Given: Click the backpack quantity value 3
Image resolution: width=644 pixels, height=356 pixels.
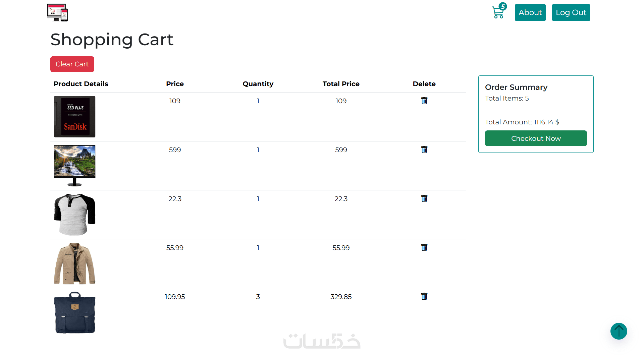Looking at the screenshot, I should (258, 297).
